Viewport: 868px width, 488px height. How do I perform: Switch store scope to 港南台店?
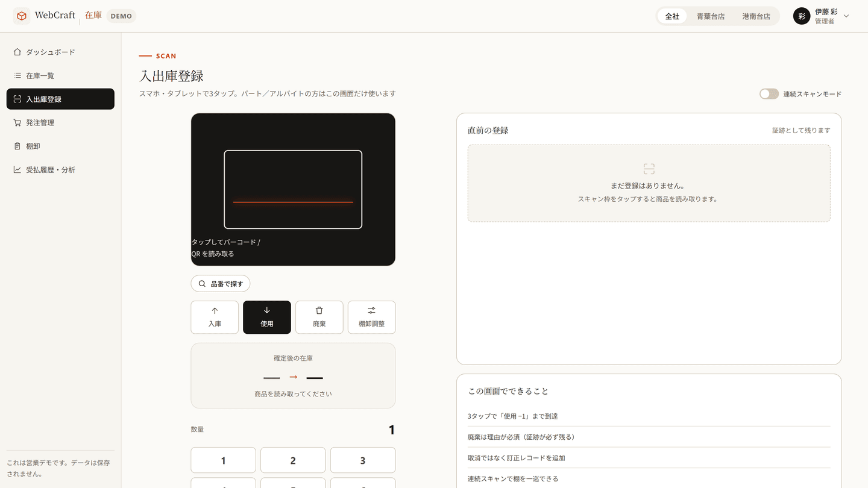[x=756, y=16]
